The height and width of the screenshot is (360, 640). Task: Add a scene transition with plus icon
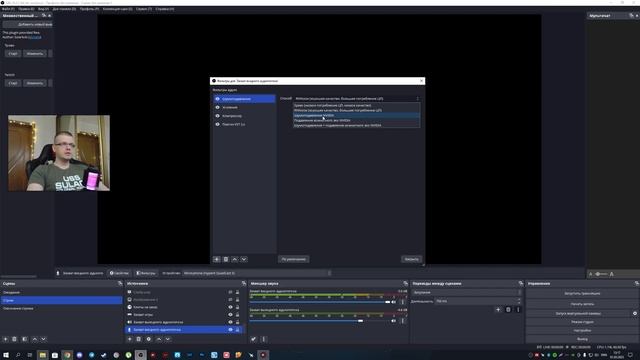[498, 309]
